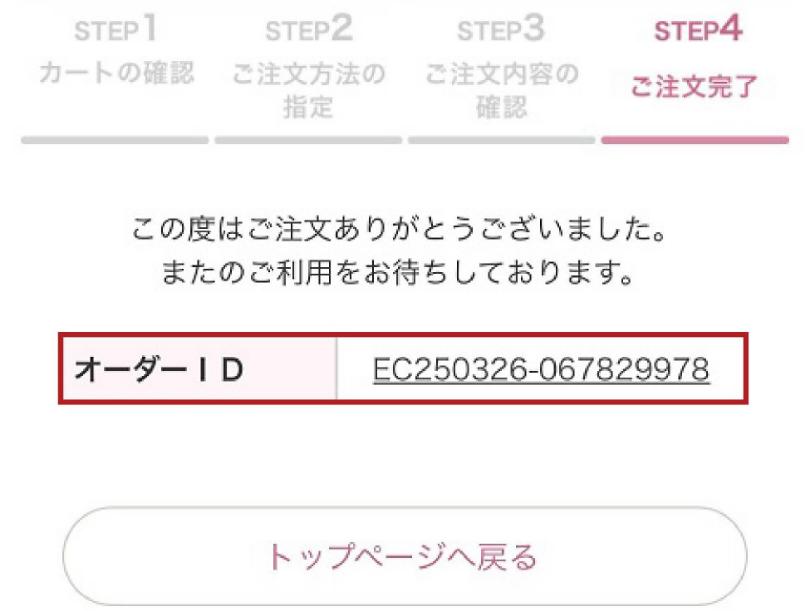
Task: Select the カートの確認 step label
Action: coord(116,73)
